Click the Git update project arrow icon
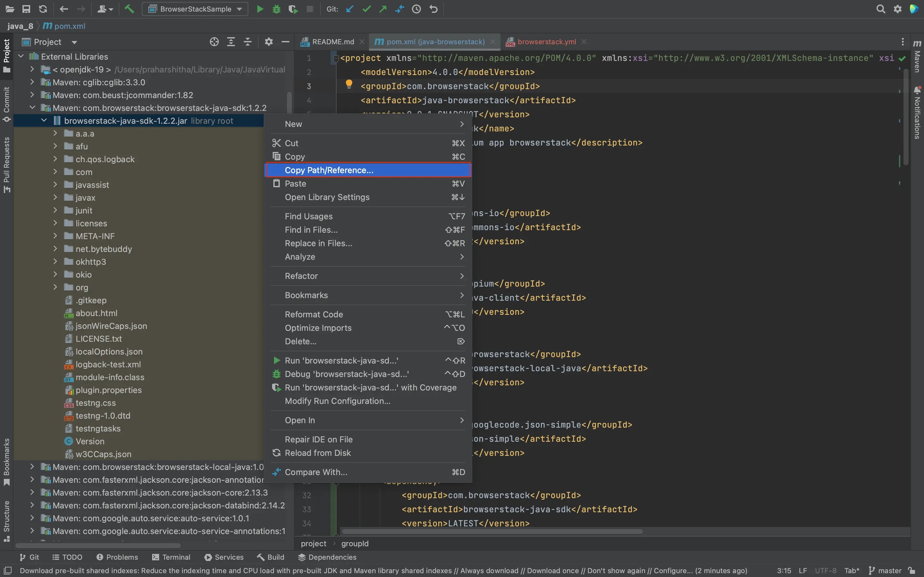 point(349,9)
